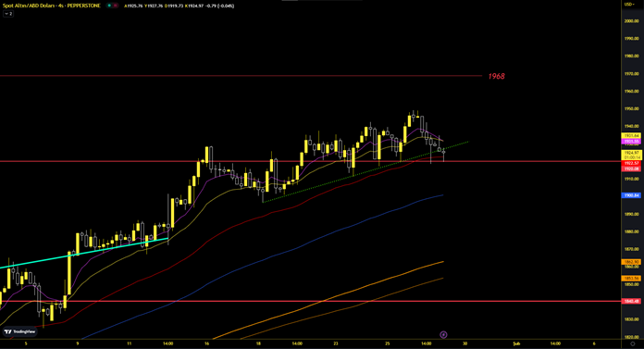This screenshot has width=644, height=349.
Task: Click the date label 30 on the time axis
Action: point(464,343)
